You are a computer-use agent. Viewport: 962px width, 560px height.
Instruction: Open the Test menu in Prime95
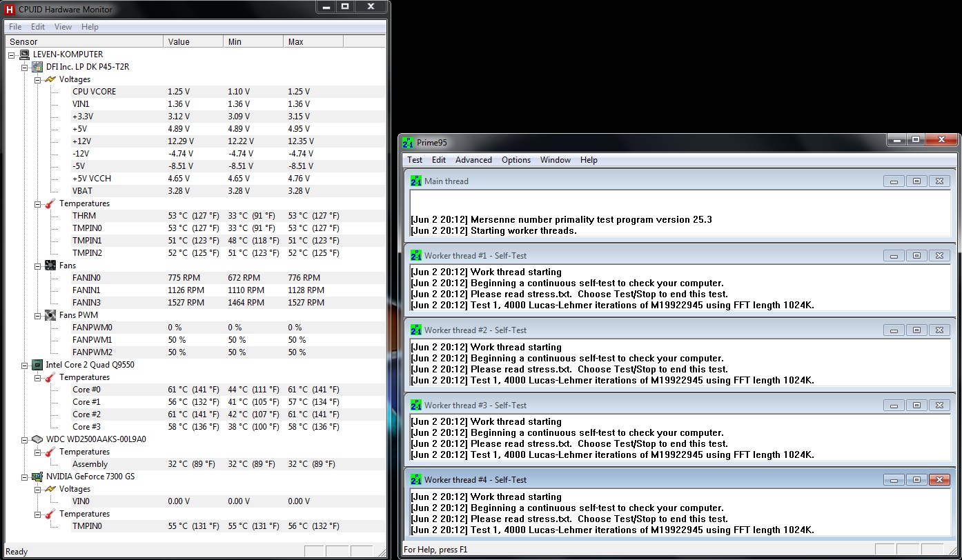[415, 160]
